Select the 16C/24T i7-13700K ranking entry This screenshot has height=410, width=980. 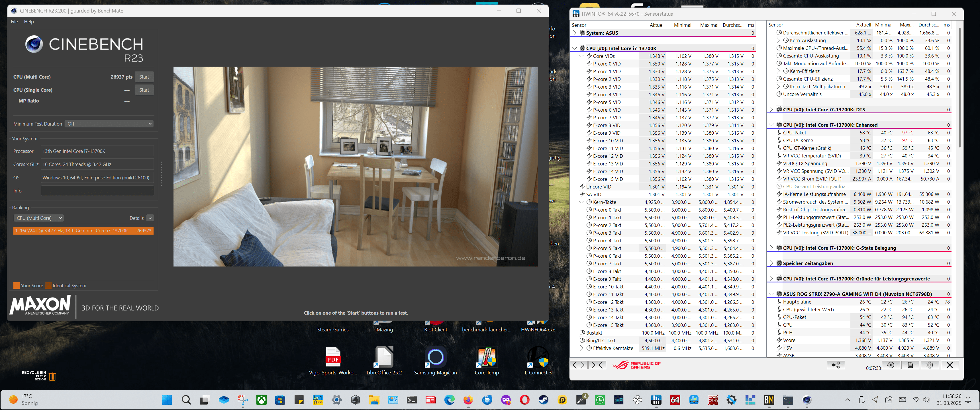click(x=83, y=231)
